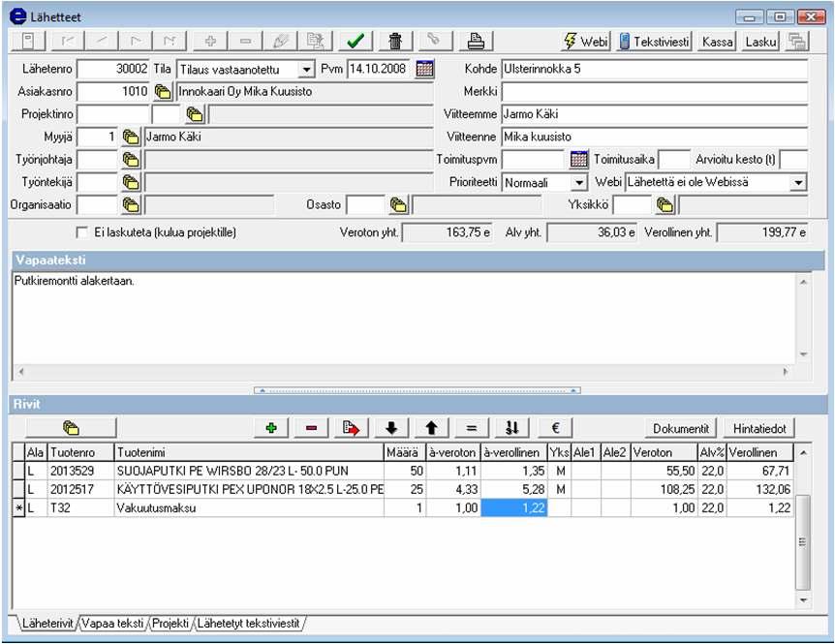Screen dimensions: 835x644
Task: Click the Vapaateksti scroll up arrow
Action: [x=803, y=281]
